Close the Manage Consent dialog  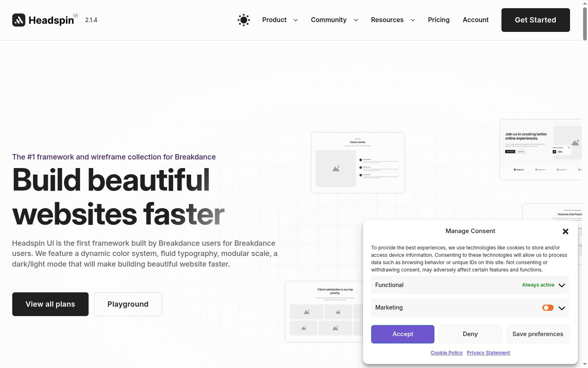coord(566,231)
